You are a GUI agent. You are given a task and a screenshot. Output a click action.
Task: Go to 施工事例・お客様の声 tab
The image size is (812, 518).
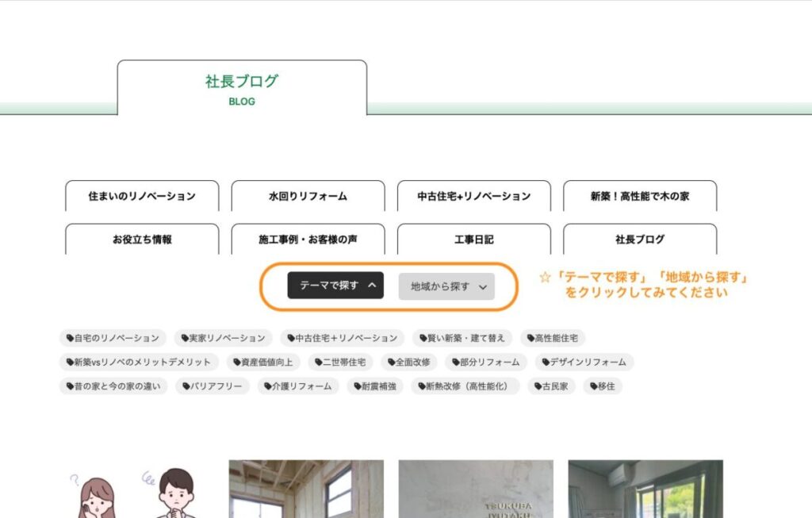click(x=308, y=239)
